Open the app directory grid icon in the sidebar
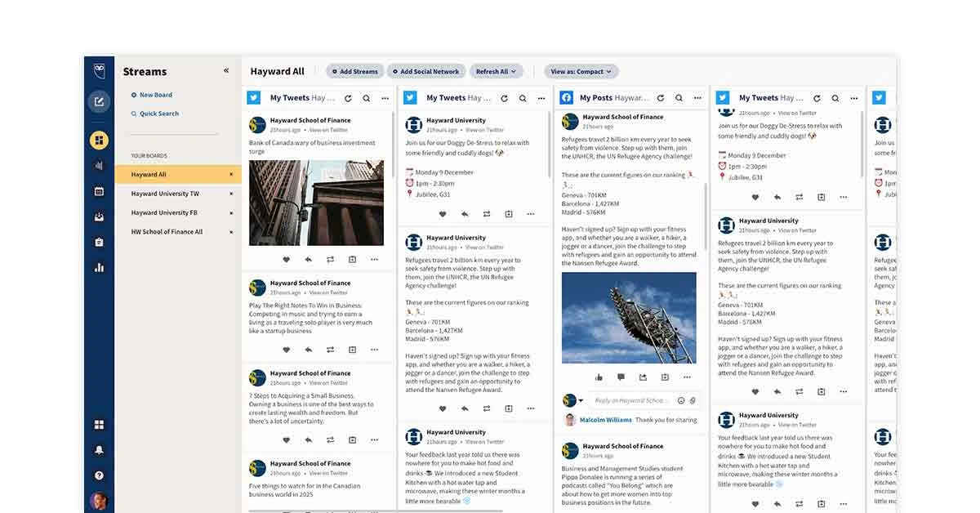 (98, 425)
